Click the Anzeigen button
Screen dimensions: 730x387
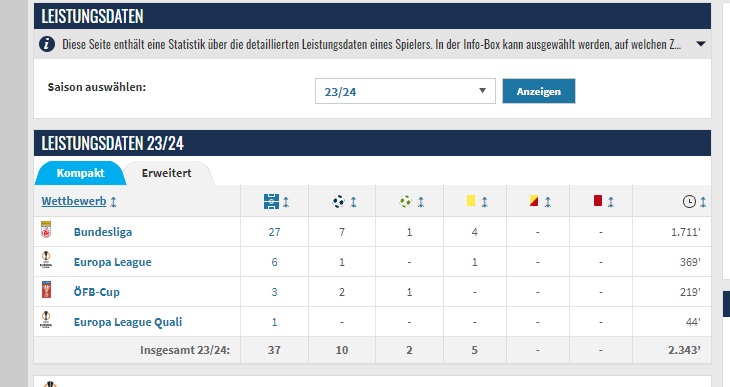pyautogui.click(x=539, y=91)
